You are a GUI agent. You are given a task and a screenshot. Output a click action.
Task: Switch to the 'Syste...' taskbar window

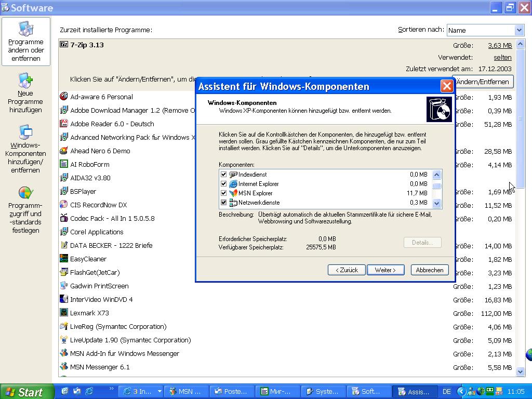323,392
